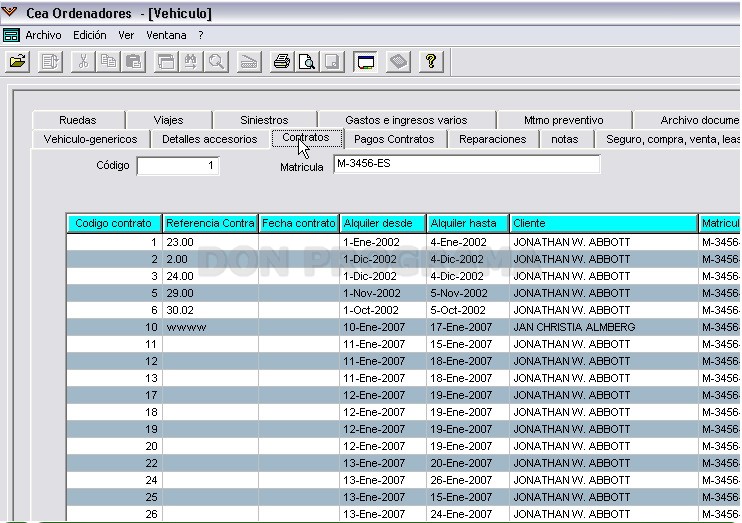The width and height of the screenshot is (742, 523).
Task: Click the monitor screen toolbar icon
Action: (365, 62)
